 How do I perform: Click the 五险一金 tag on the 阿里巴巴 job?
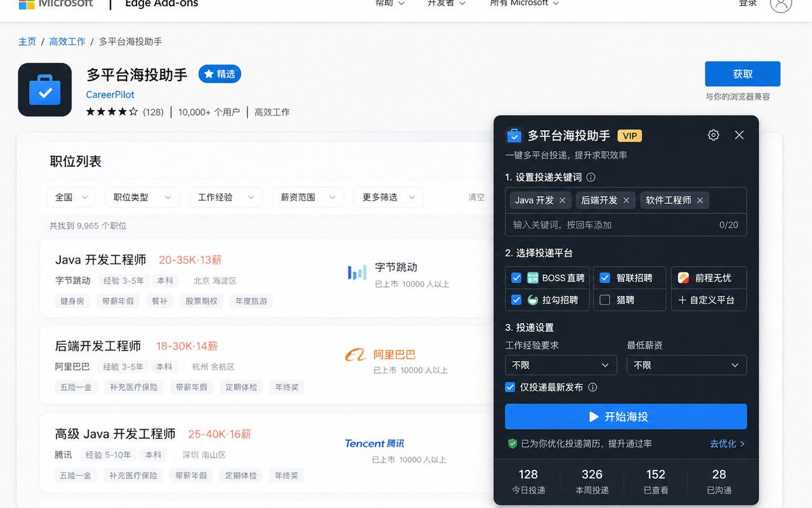point(76,387)
